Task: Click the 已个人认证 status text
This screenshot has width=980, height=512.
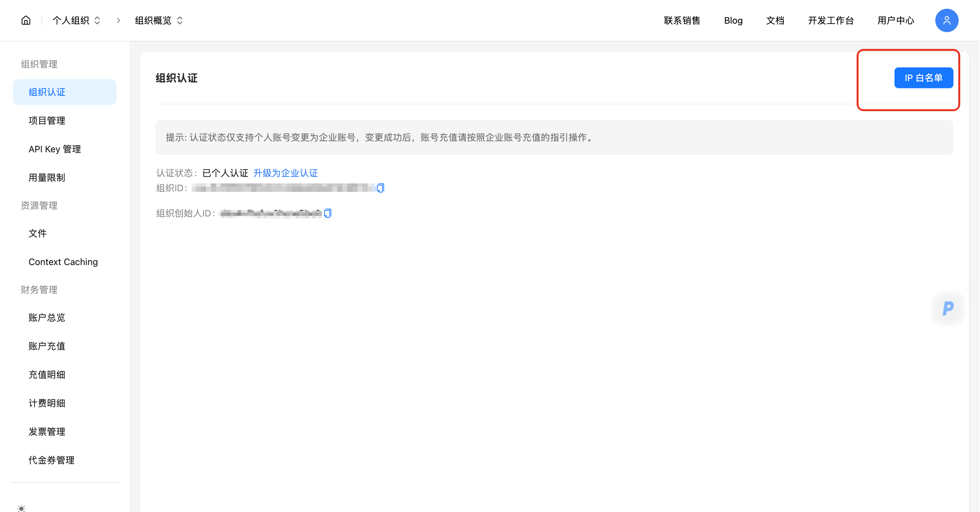Action: pos(225,173)
